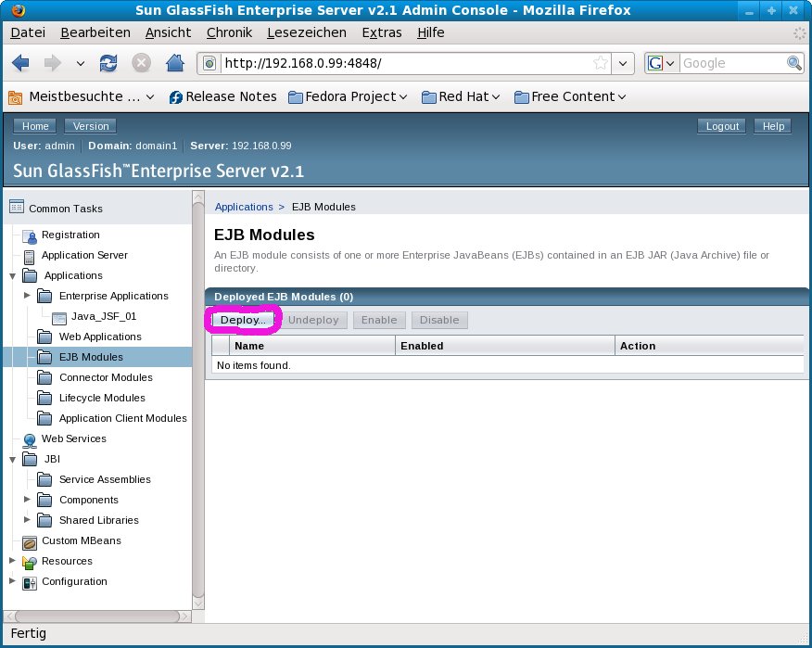Go to the browser Home icon

tap(173, 63)
